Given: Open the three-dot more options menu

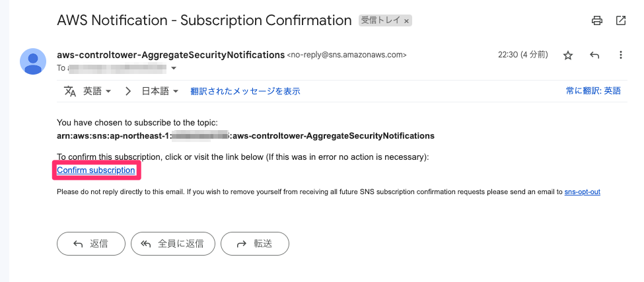Looking at the screenshot, I should [x=621, y=55].
